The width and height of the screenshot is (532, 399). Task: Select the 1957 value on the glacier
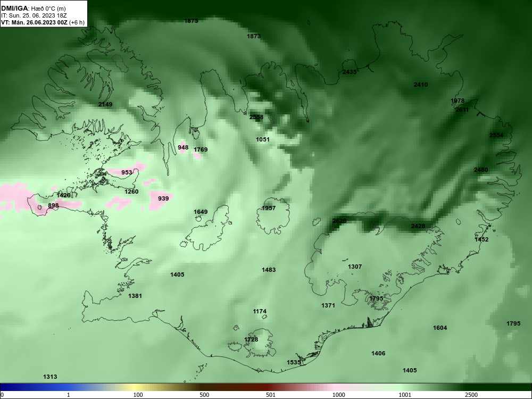(x=269, y=209)
